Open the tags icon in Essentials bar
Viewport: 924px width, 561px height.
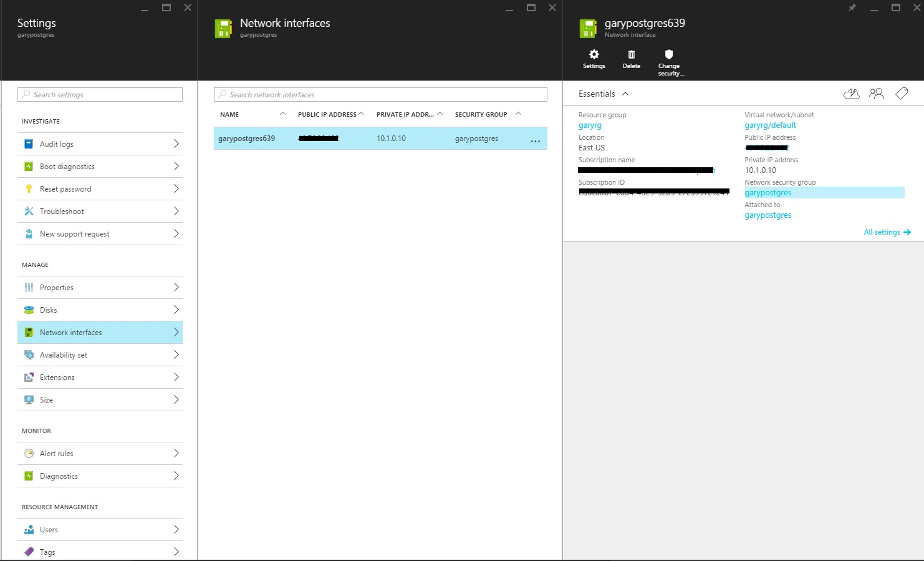[x=902, y=94]
